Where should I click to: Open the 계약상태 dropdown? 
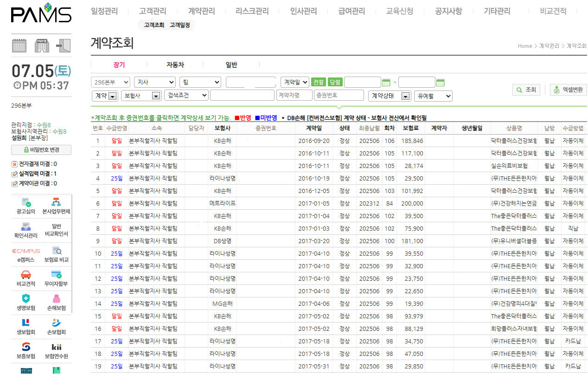(x=390, y=96)
